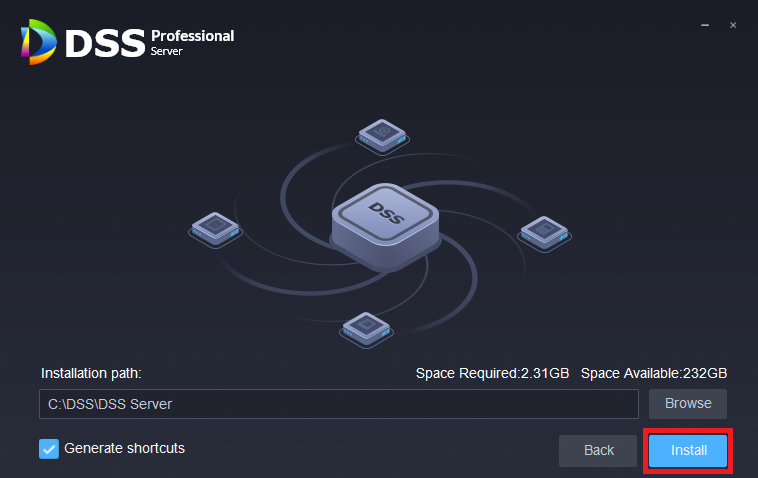Uncheck the Generate shortcuts checkbox
758x478 pixels.
[x=49, y=449]
